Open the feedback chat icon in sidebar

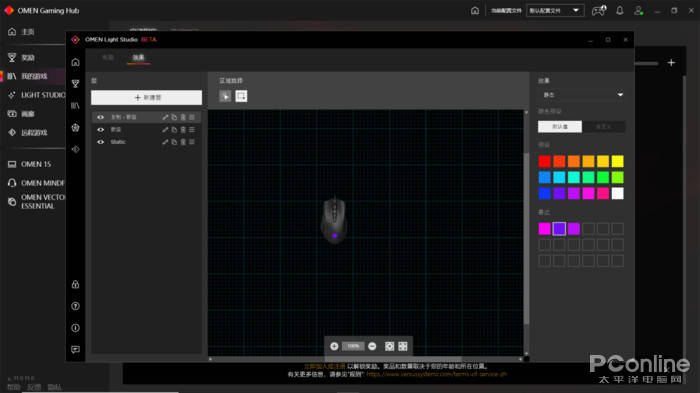75,350
